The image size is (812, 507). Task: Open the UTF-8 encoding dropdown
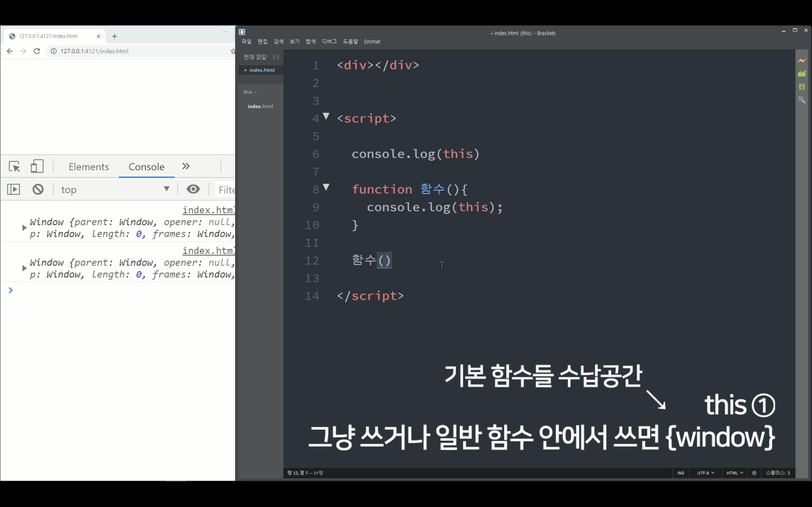pos(705,473)
